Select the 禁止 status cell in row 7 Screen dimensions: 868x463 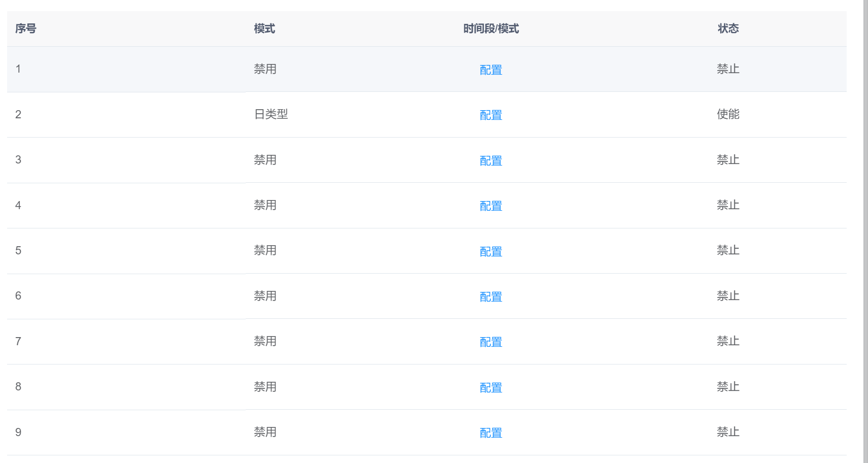coord(728,341)
